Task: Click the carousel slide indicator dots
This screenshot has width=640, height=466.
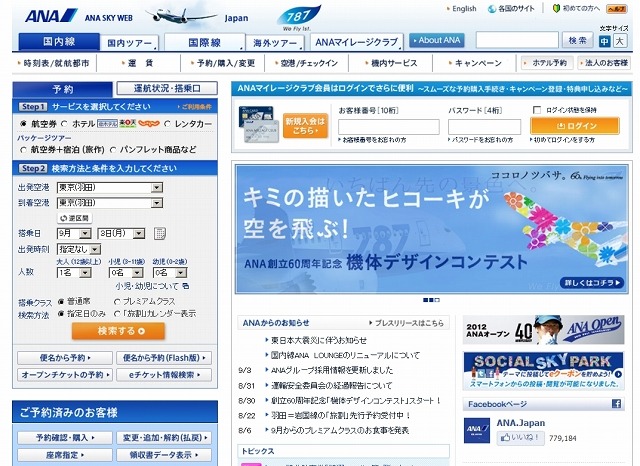Action: coord(431,300)
